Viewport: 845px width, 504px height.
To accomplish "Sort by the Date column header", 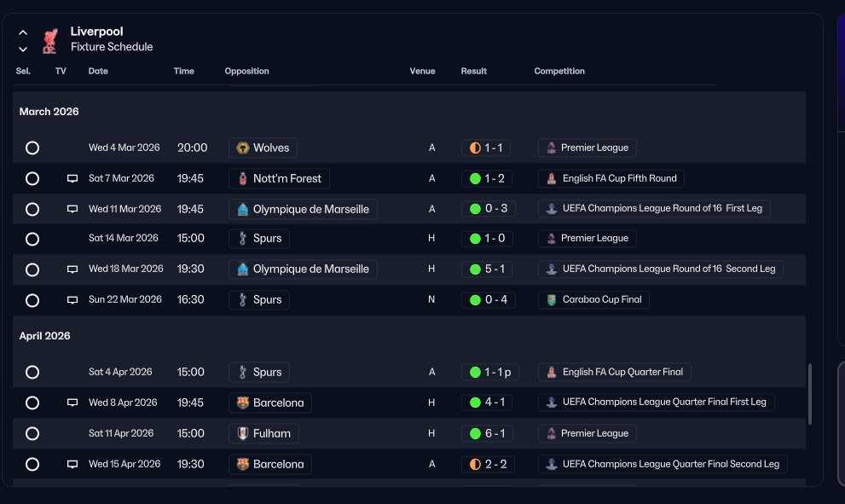I will [98, 71].
